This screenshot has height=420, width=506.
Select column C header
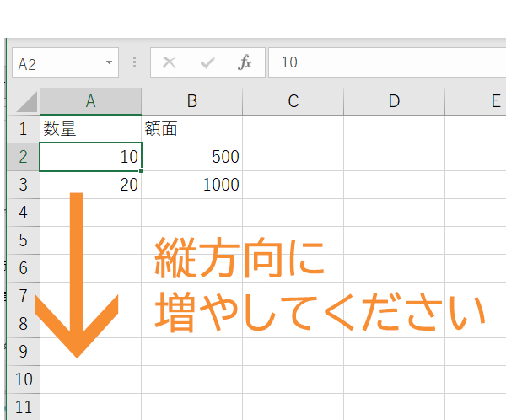pyautogui.click(x=293, y=101)
